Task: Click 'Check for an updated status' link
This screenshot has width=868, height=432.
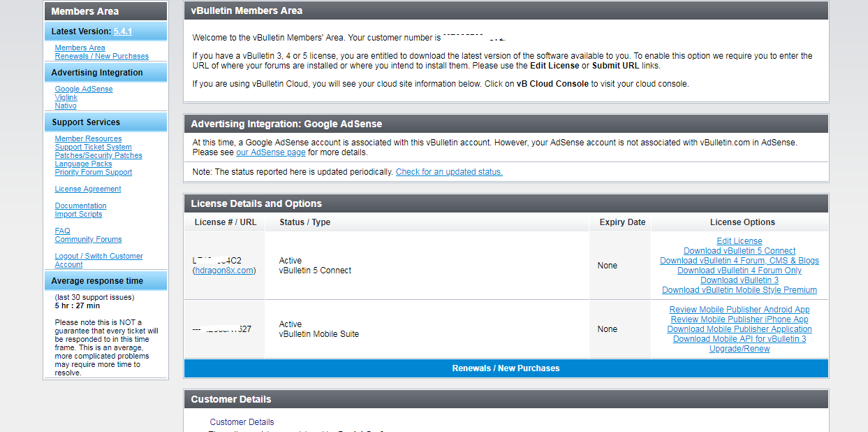Action: point(449,172)
